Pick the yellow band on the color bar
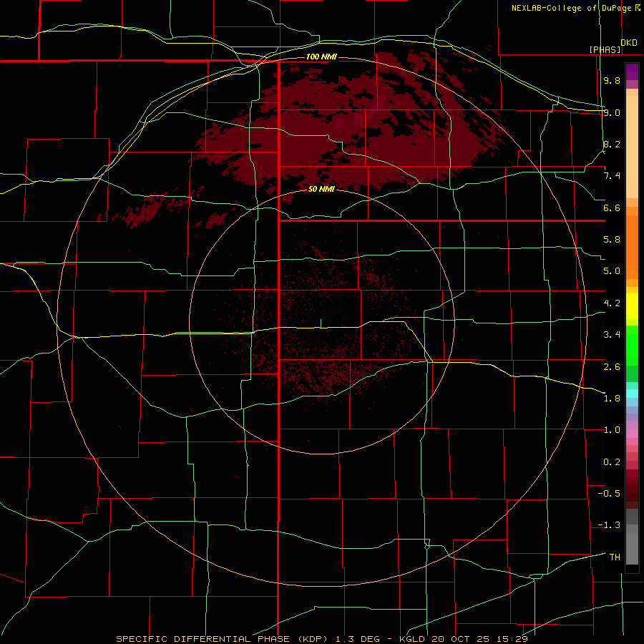 point(632,306)
